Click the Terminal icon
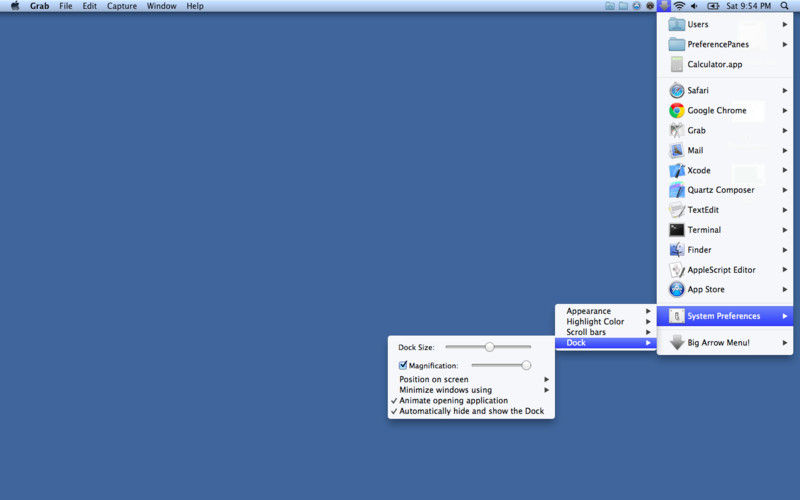800x500 pixels. coord(677,230)
